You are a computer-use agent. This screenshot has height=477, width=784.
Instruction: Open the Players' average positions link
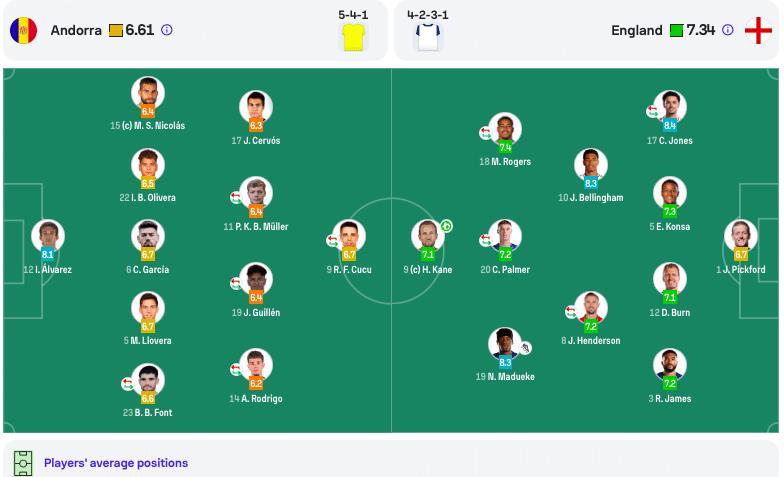(x=116, y=463)
